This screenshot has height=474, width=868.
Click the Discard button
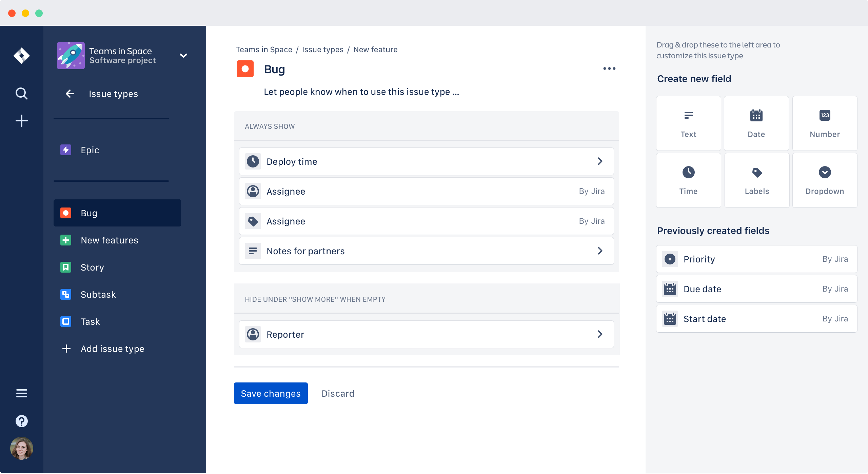338,393
